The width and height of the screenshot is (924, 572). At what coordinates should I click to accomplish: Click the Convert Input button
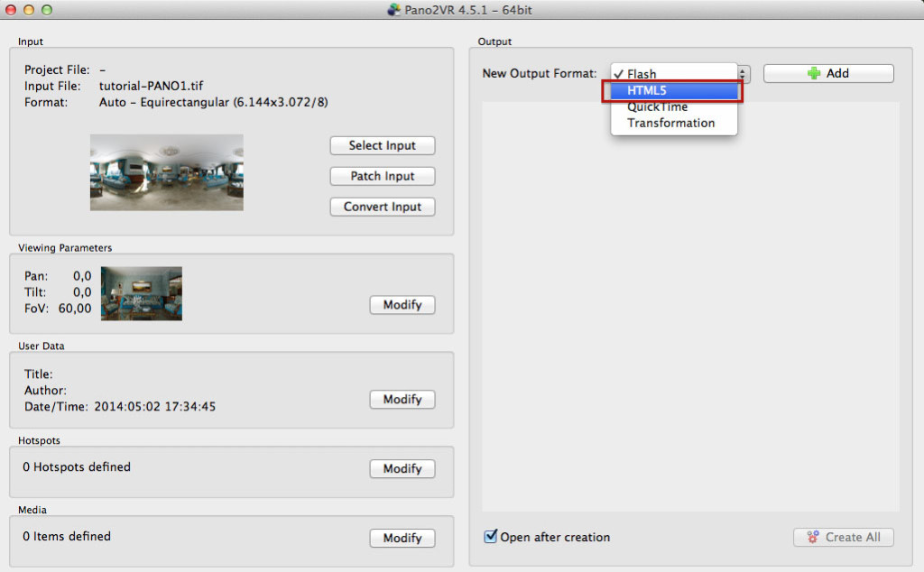383,207
